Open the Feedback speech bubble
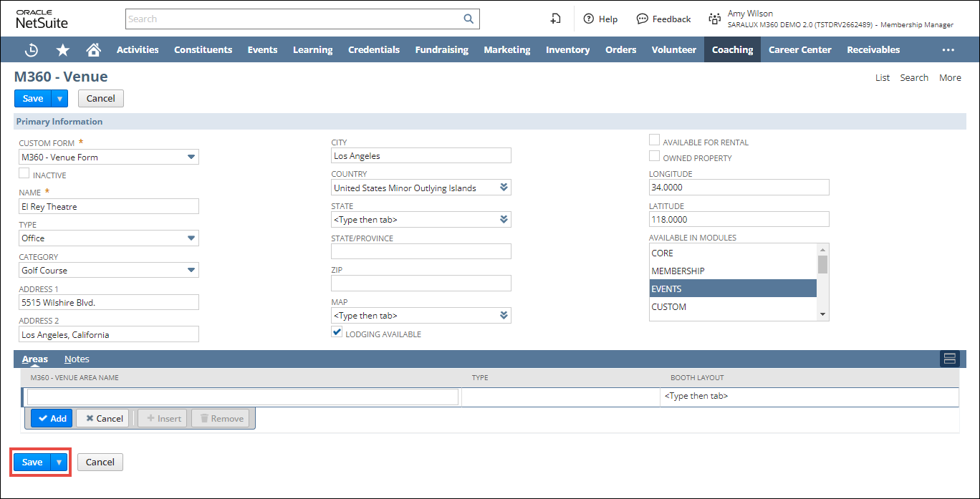Viewport: 980px width, 499px height. coord(663,19)
